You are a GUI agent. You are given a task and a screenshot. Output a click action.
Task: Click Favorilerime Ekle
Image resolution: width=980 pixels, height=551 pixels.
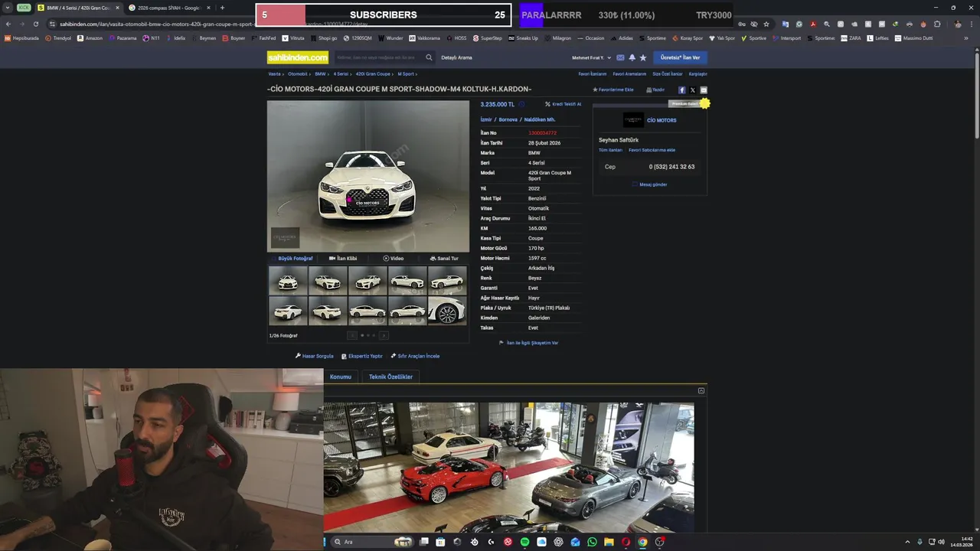pos(613,90)
